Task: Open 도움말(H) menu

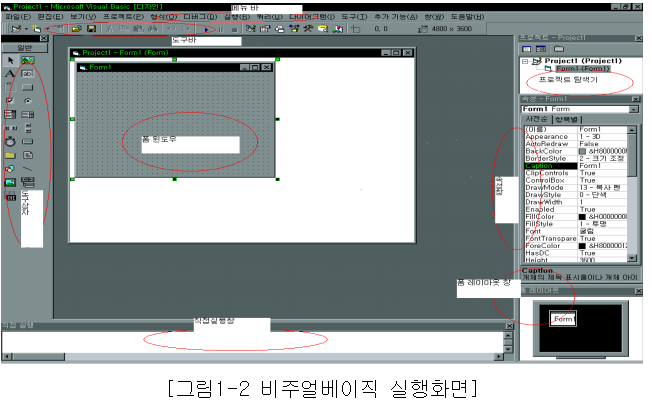Action: (468, 17)
